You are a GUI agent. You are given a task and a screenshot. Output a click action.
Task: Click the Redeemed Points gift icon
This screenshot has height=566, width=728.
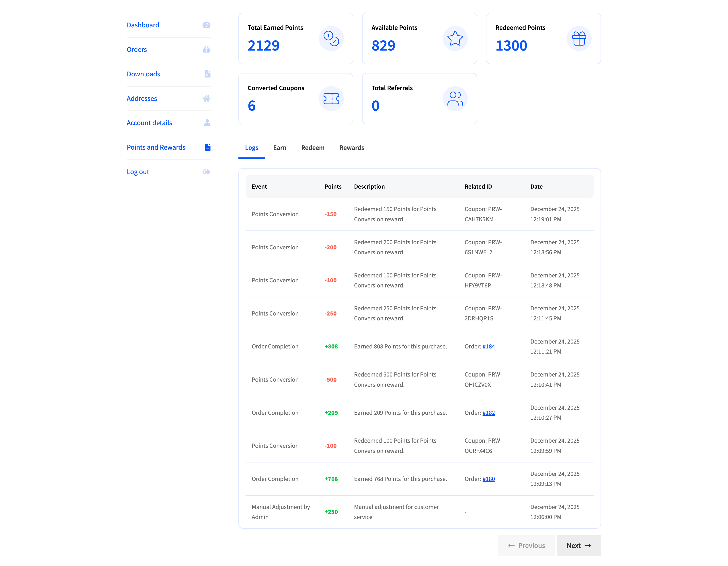579,39
